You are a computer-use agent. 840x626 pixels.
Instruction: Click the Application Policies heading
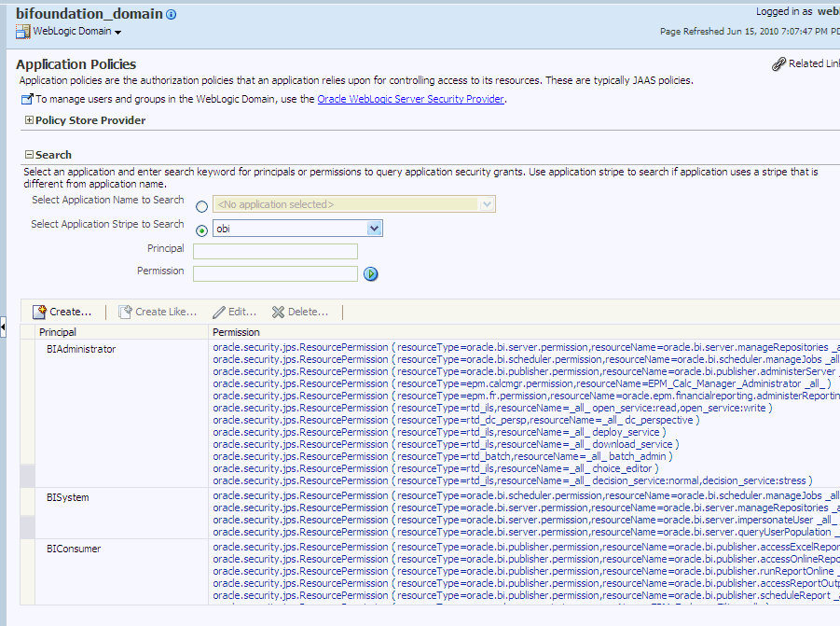click(76, 64)
